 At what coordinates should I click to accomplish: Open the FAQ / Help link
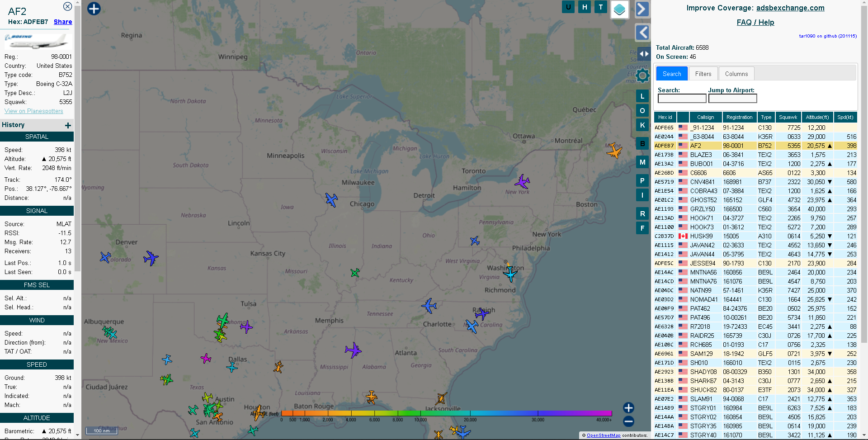(755, 22)
